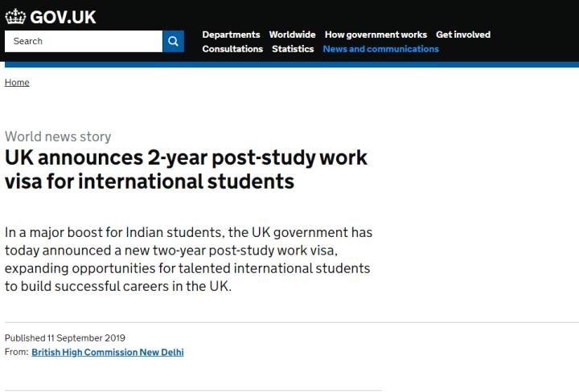Go to the Worldwide section
The width and height of the screenshot is (579, 392).
(x=292, y=35)
